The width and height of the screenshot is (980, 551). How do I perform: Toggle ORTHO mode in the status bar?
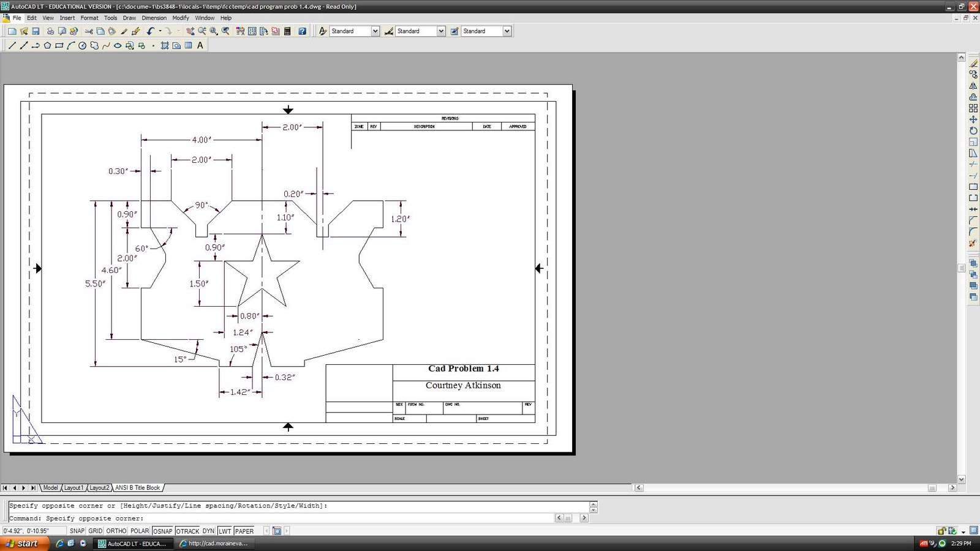pos(116,531)
